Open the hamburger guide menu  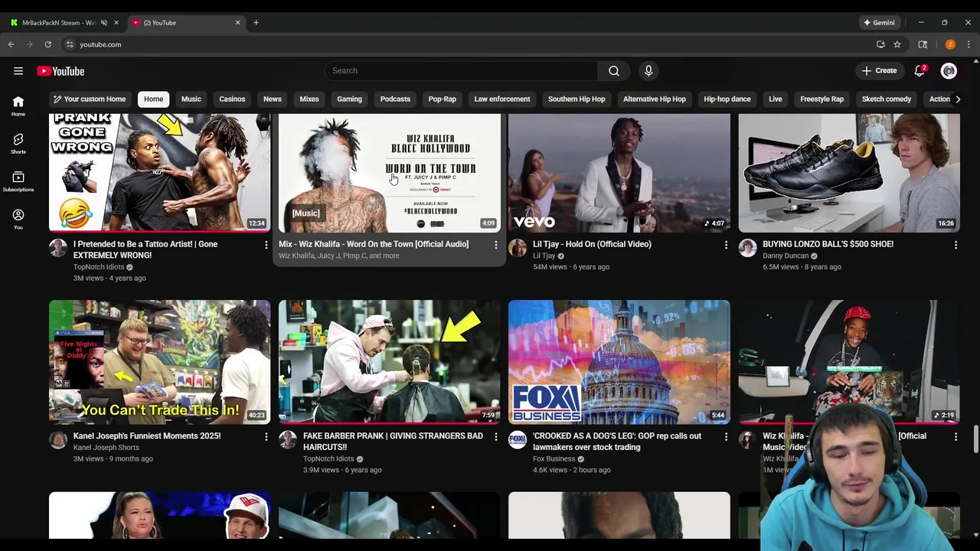(x=18, y=71)
